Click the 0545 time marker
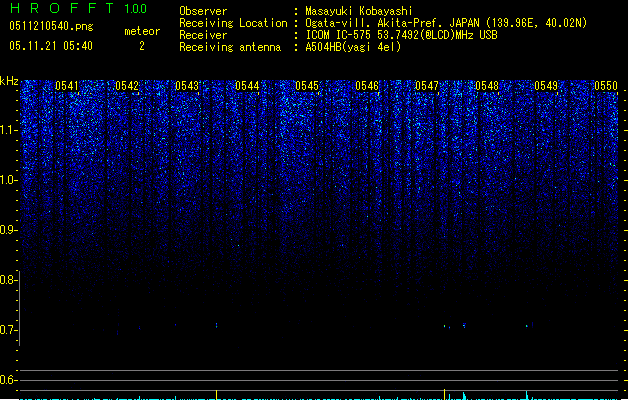 [307, 86]
